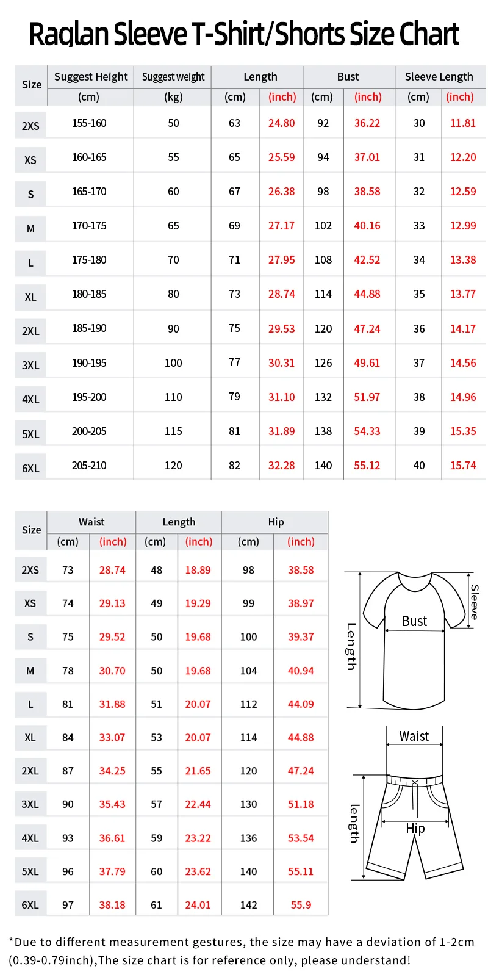Click the 170-175 height cell
This screenshot has height=980, width=488.
coord(89,226)
